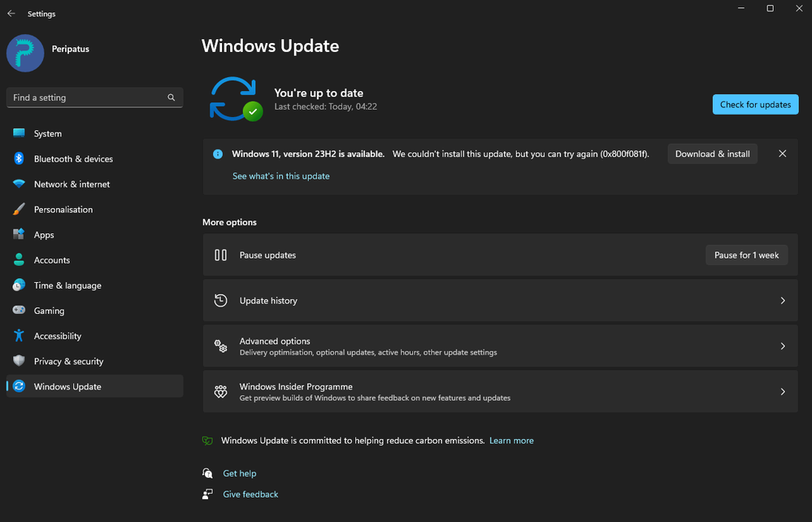Click the Advanced options gears icon
The height and width of the screenshot is (522, 812).
click(x=220, y=346)
